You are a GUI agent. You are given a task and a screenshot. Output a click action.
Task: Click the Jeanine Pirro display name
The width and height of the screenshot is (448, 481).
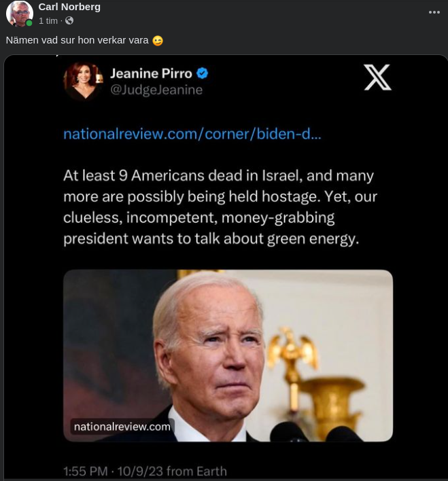pos(151,73)
